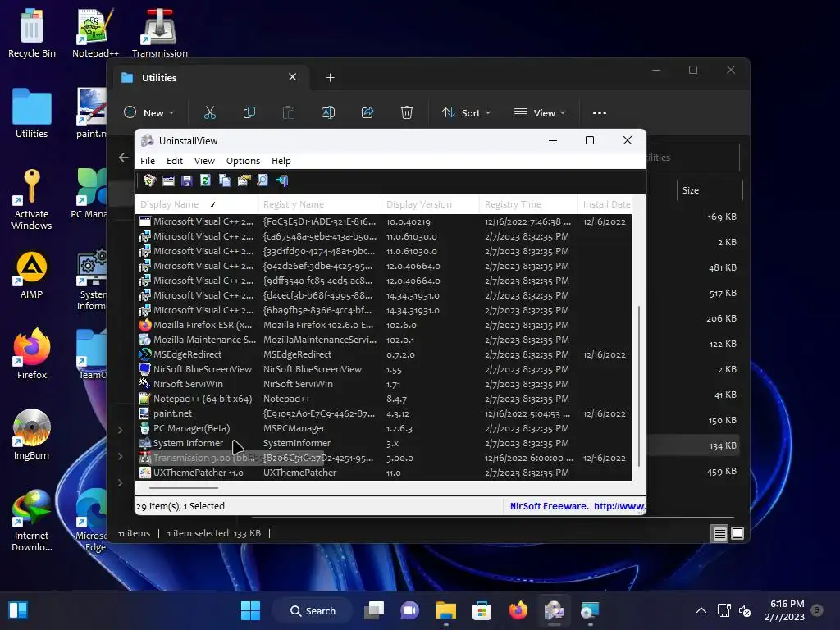Click the Size column header in Explorer
The image size is (840, 630).
708,190
